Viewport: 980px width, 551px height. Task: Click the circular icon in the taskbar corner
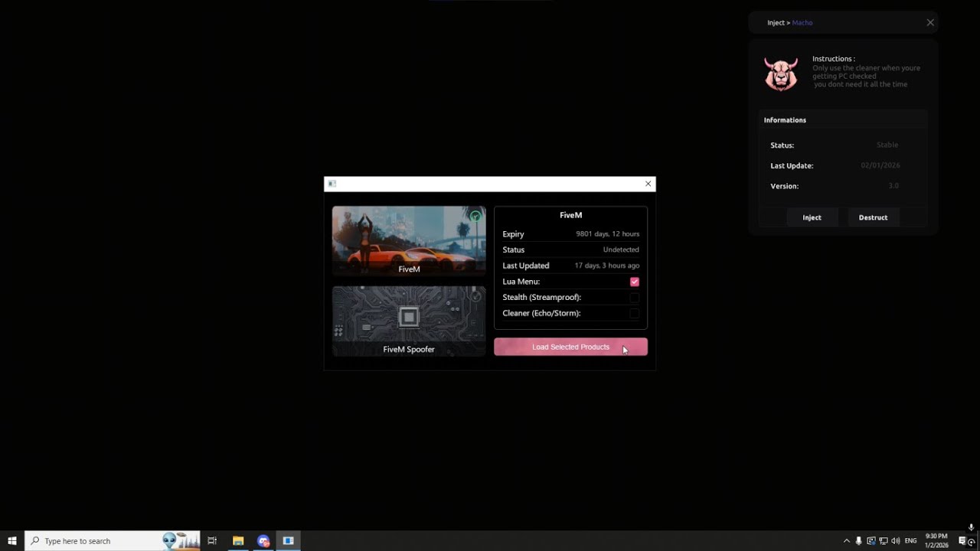[x=971, y=543]
